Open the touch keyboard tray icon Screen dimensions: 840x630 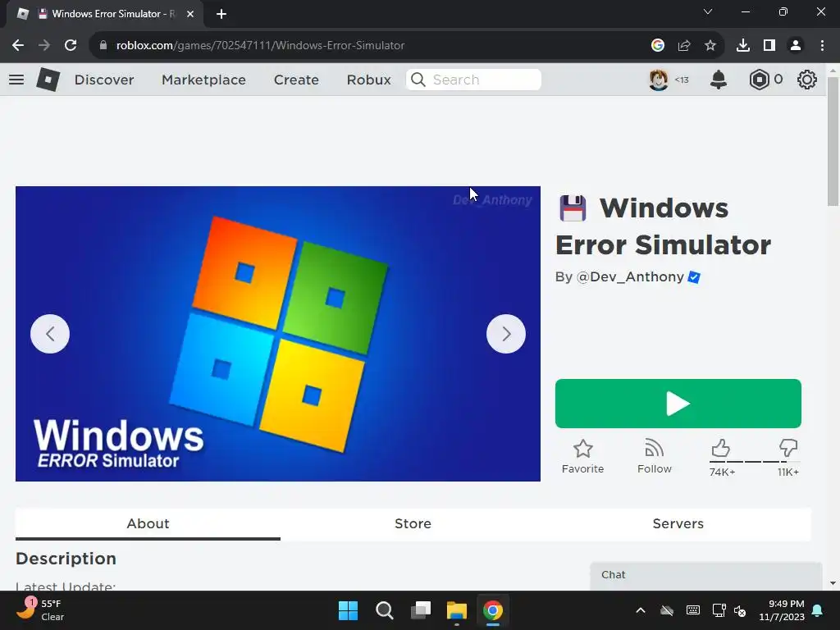pos(692,610)
